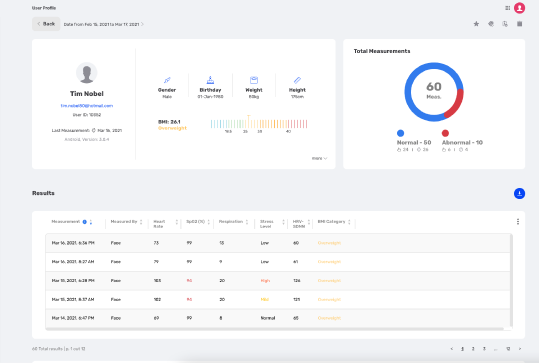Sort by the BMI Category column
The image size is (539, 363).
349,222
